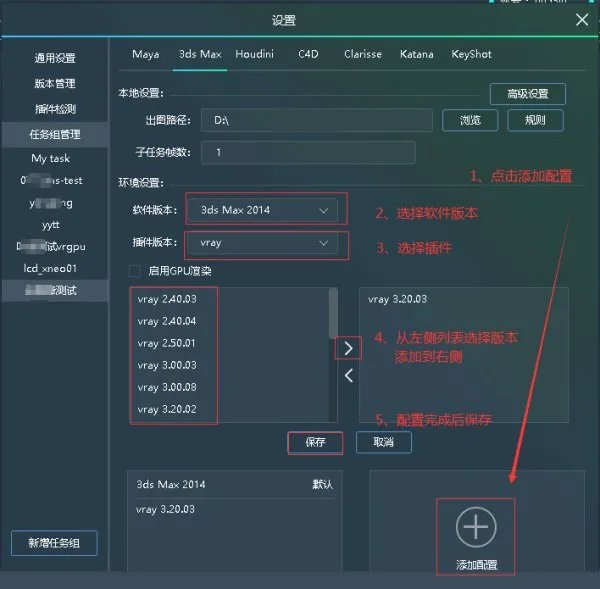Click the plugin version list scrollbar
The height and width of the screenshot is (589, 600).
[333, 313]
